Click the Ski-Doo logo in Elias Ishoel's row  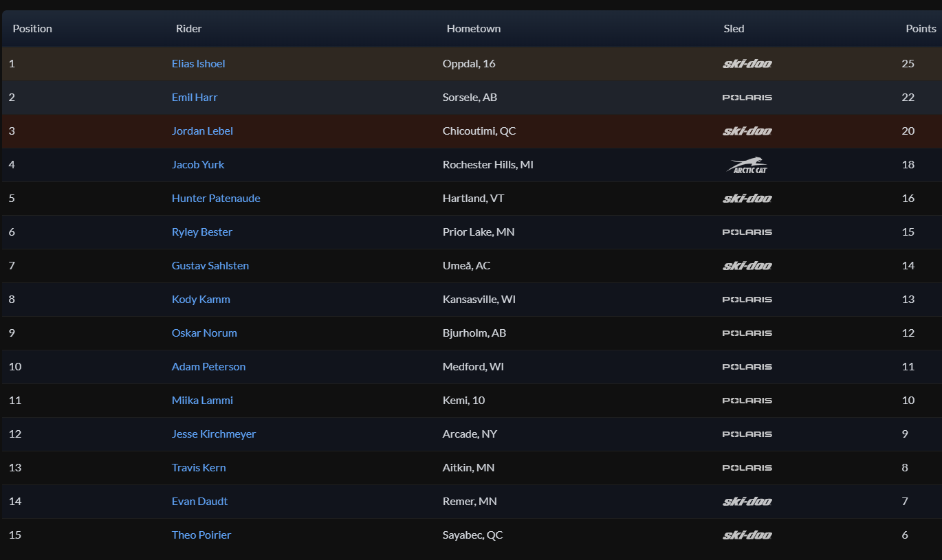click(747, 64)
